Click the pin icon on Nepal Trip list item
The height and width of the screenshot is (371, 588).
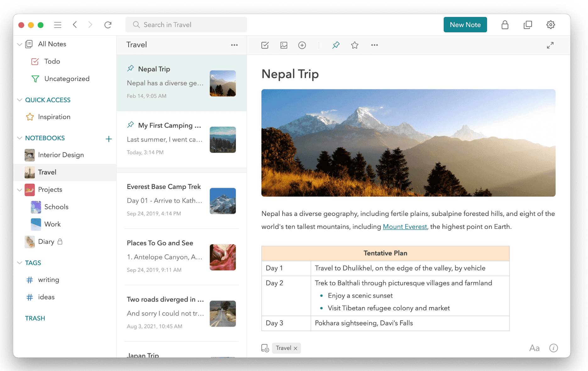130,68
